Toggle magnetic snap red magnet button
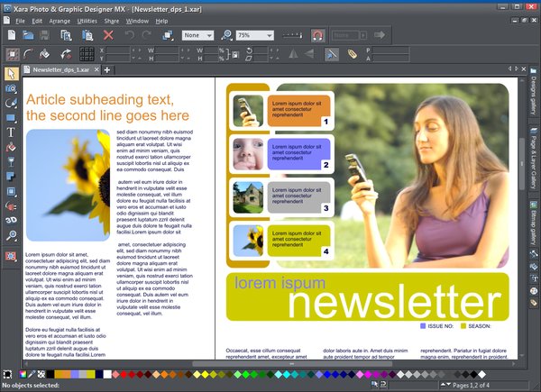541x392 pixels. (x=317, y=35)
